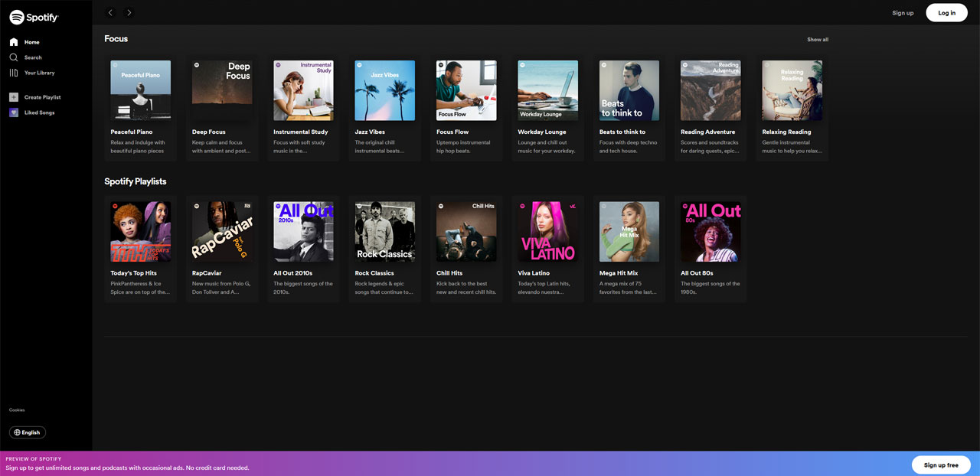Click the 'Instrumental Study' title text
Viewport: 980px width, 476px height.
[301, 132]
